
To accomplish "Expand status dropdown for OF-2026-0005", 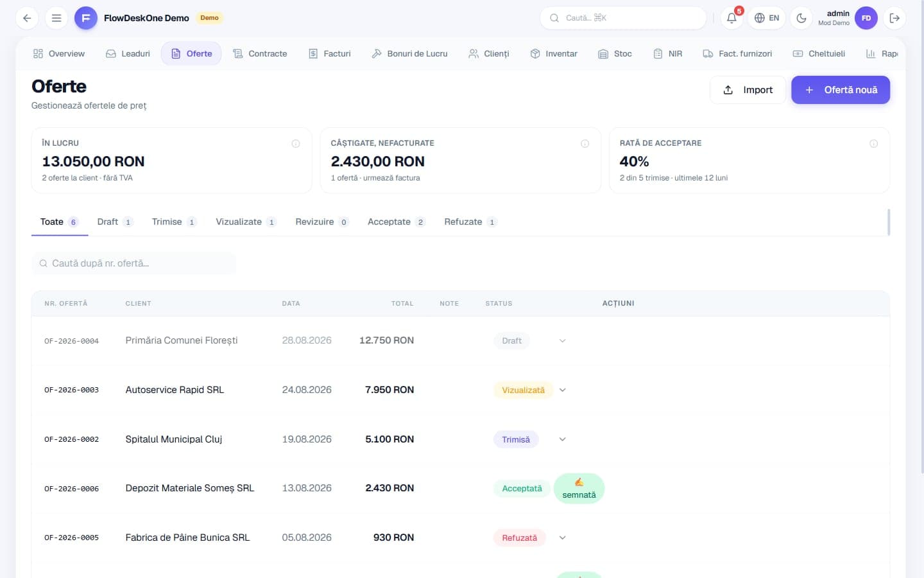I will [x=562, y=538].
